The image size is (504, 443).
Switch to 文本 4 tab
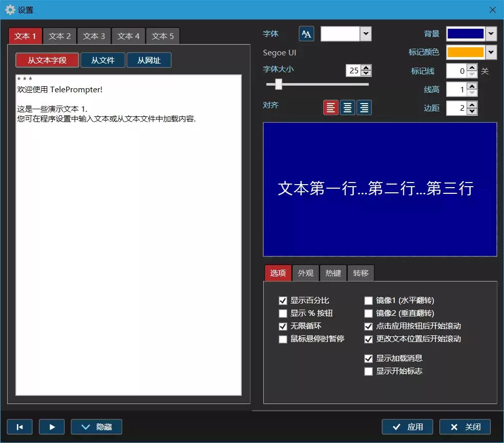click(x=128, y=36)
